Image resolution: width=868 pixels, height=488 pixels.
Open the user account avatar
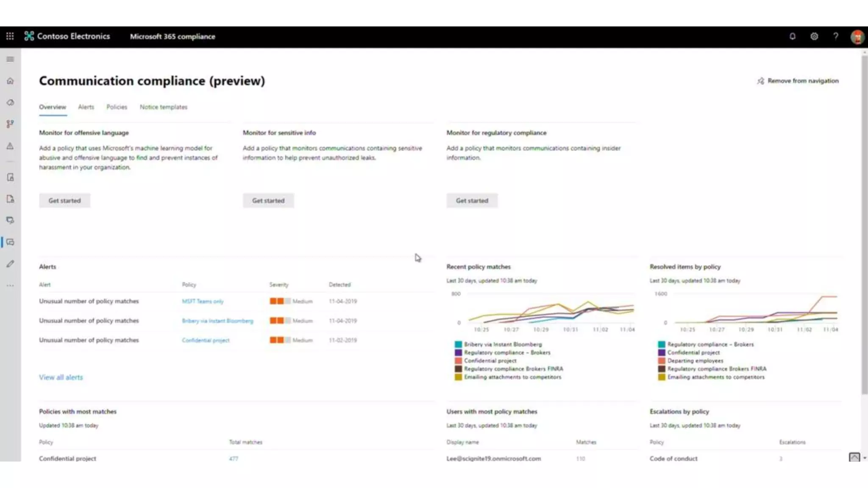click(857, 37)
